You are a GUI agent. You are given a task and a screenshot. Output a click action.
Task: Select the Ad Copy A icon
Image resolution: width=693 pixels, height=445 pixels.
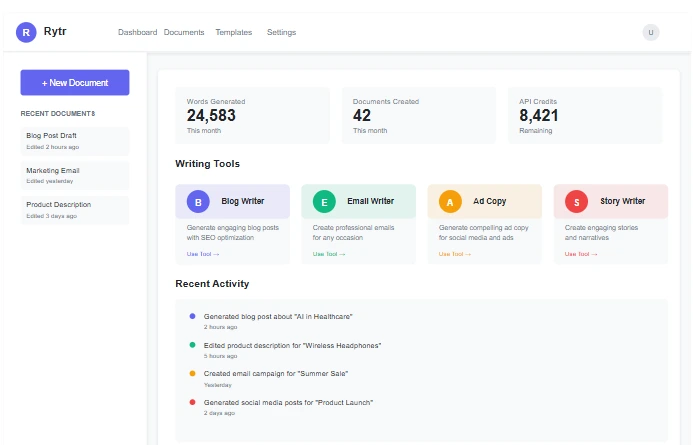tap(450, 202)
